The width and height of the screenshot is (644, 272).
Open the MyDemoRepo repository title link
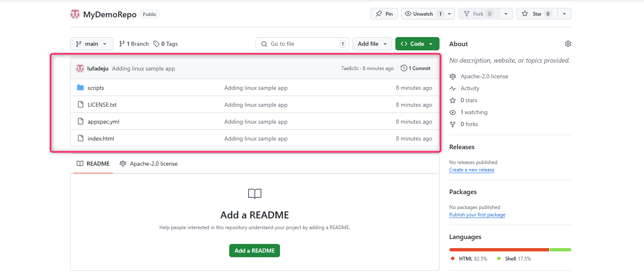[110, 14]
